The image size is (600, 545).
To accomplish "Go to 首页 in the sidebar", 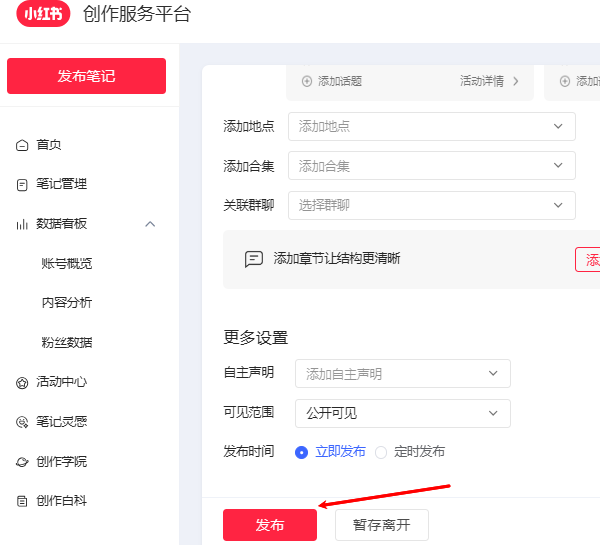I will pos(48,145).
